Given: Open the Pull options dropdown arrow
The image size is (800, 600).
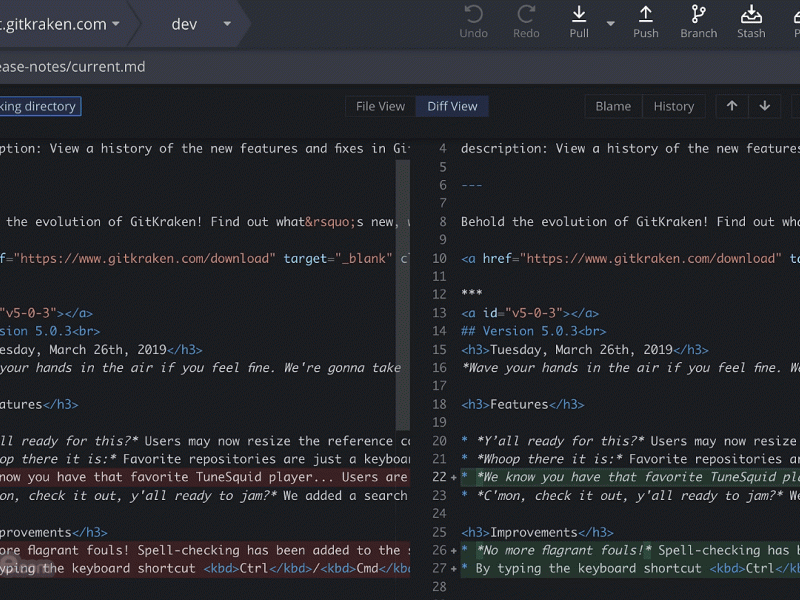Looking at the screenshot, I should (x=610, y=23).
